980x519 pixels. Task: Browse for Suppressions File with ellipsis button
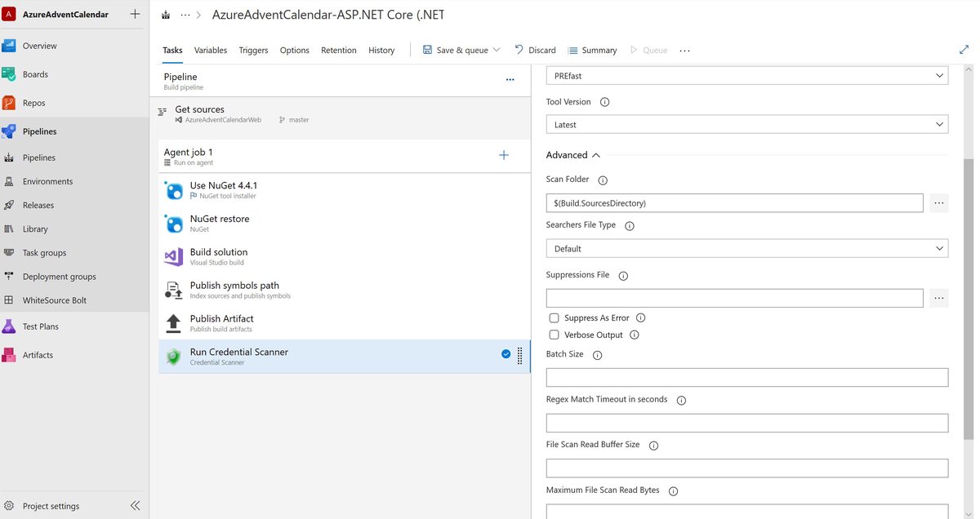(x=939, y=298)
